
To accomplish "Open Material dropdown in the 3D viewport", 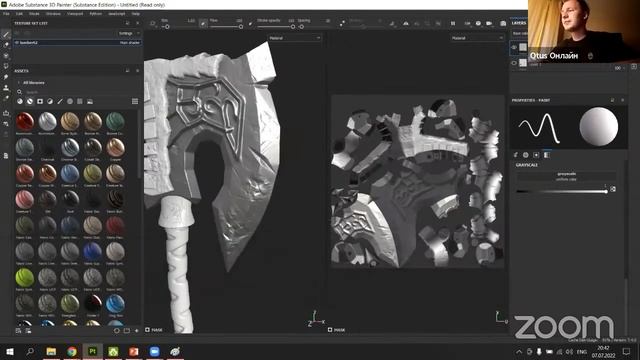I will (x=294, y=38).
